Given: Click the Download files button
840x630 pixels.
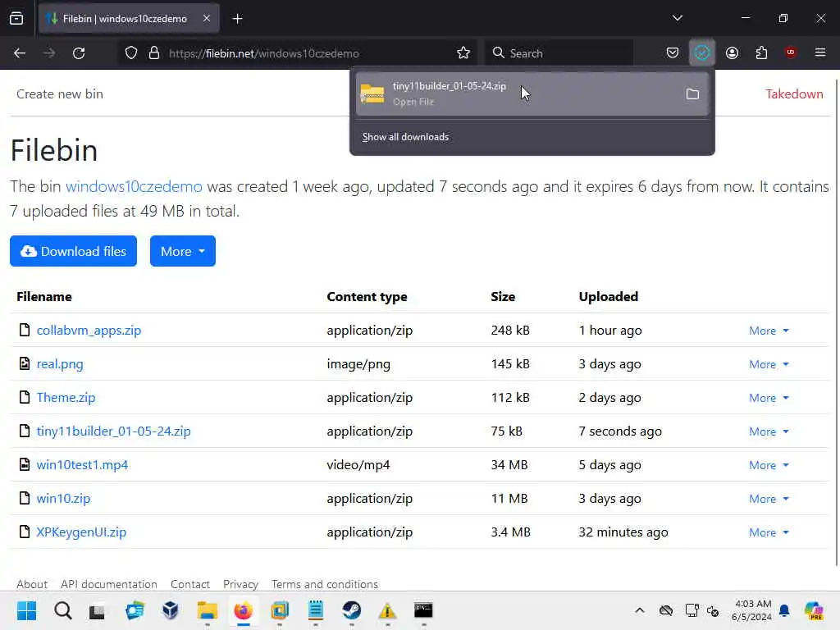Looking at the screenshot, I should click(73, 251).
